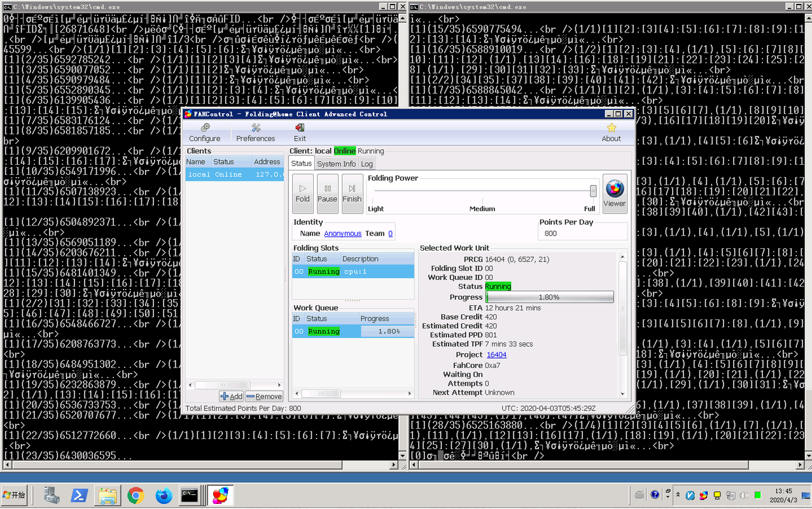Viewport: 812px width, 509px height.
Task: Open Project 16404 link
Action: coord(496,355)
